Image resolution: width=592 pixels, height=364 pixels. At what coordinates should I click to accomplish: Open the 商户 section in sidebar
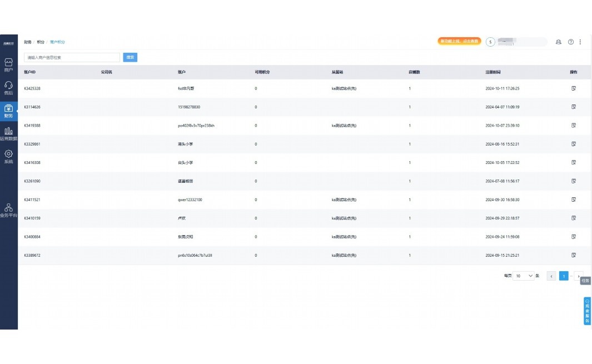tap(8, 64)
